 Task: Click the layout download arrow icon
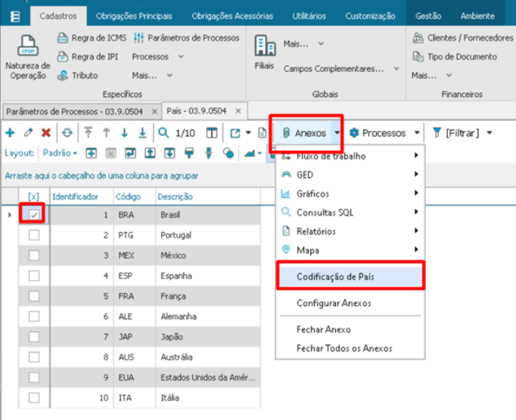[x=170, y=153]
